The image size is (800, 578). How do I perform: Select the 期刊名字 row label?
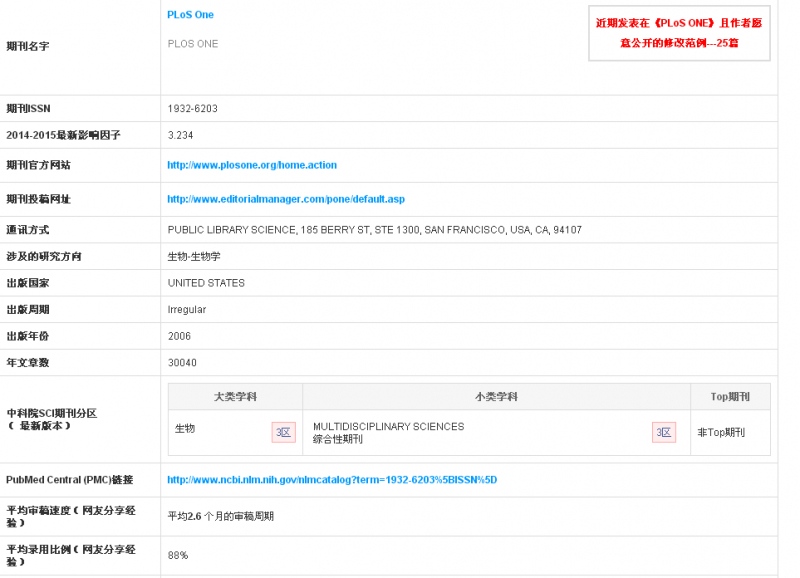point(28,46)
